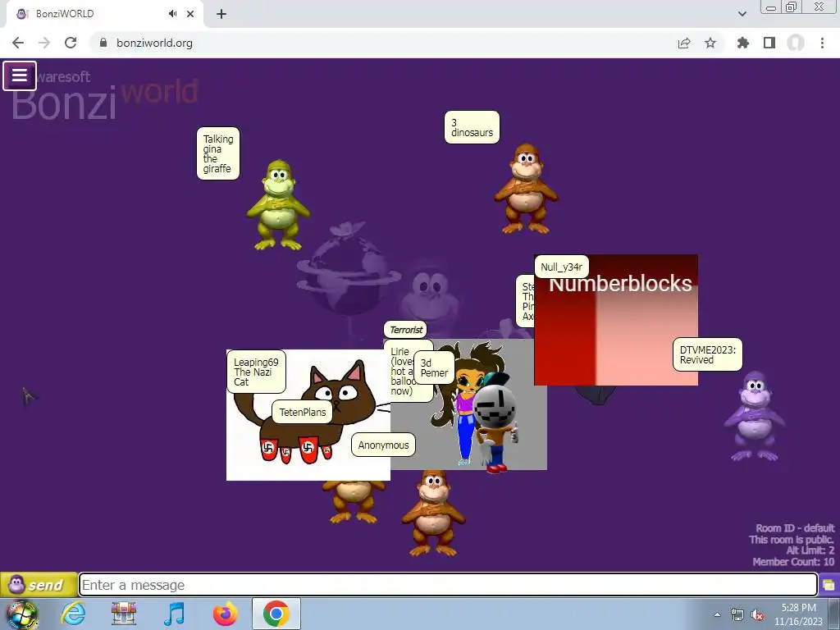Click the orange Bonzi at bottom center

coord(434,513)
